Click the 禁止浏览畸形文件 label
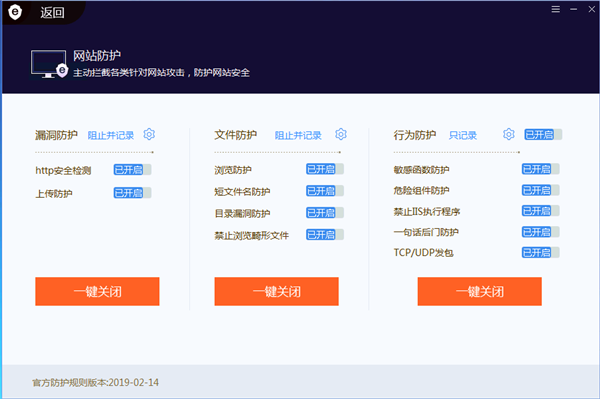 (251, 236)
